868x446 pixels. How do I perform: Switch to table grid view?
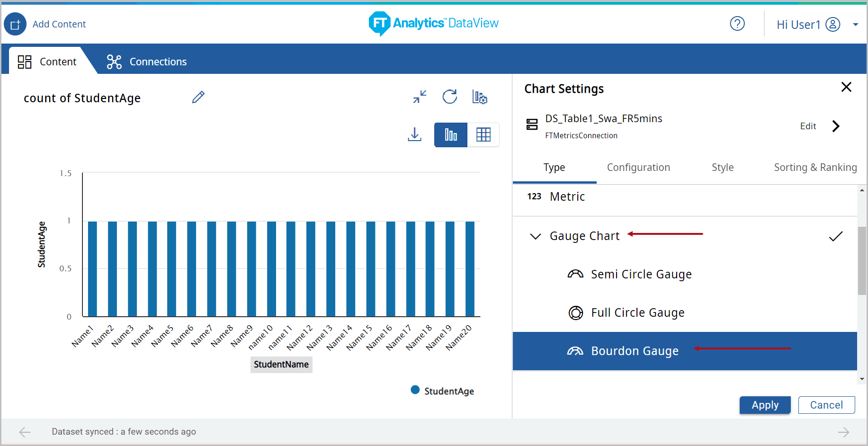[483, 135]
